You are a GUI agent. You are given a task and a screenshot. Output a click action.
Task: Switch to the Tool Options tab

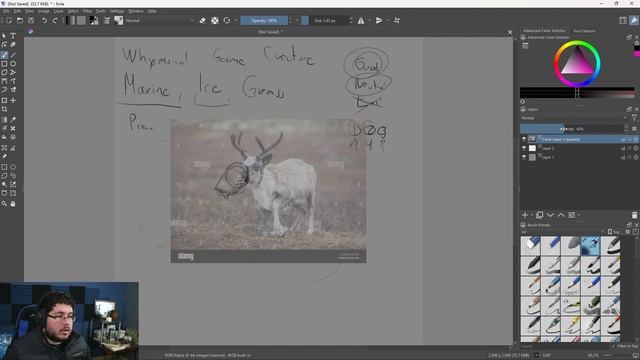584,31
